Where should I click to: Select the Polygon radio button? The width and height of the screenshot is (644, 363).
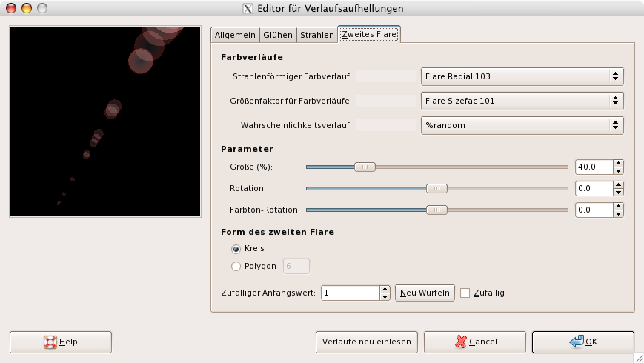236,266
